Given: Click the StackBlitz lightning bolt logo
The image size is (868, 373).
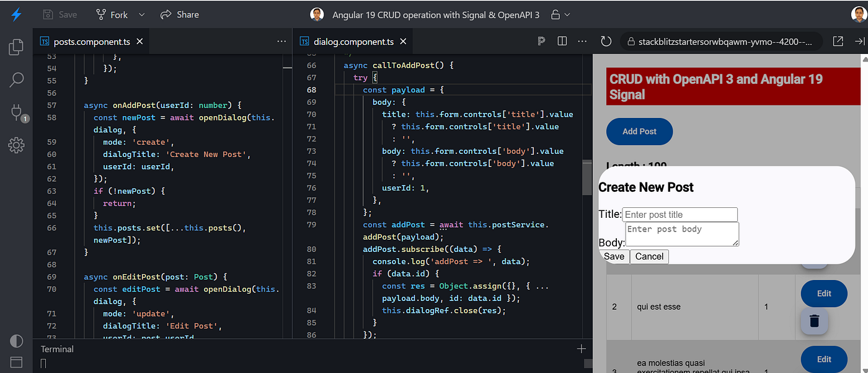Looking at the screenshot, I should (x=16, y=14).
